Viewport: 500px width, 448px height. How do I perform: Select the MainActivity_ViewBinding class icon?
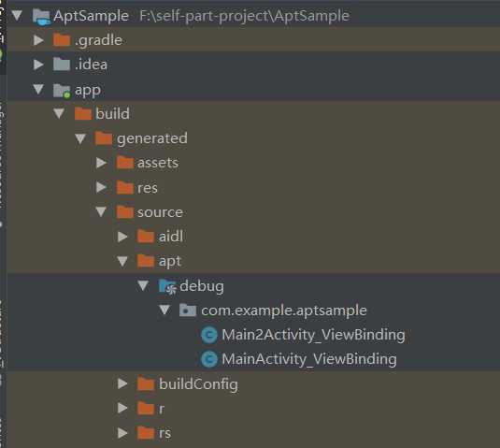tap(209, 359)
